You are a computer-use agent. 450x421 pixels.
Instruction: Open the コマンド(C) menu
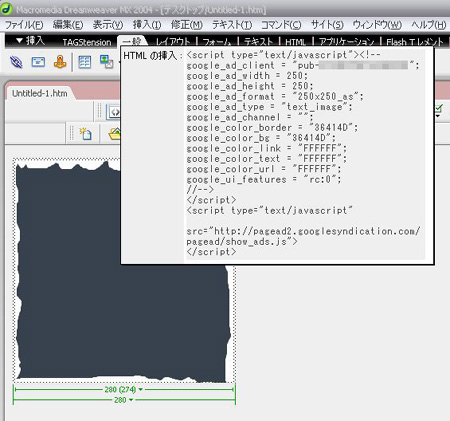(281, 25)
